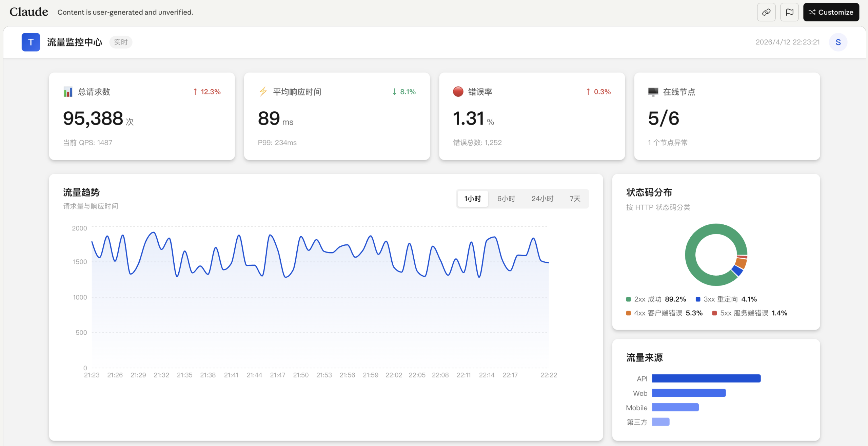Click the API traffic source bar

click(706, 378)
